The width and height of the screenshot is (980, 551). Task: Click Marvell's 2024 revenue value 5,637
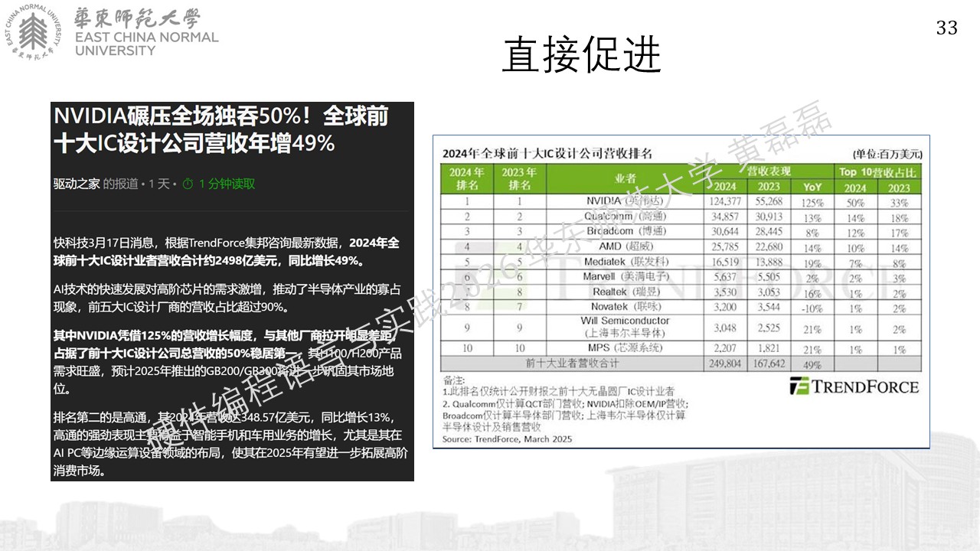[725, 276]
